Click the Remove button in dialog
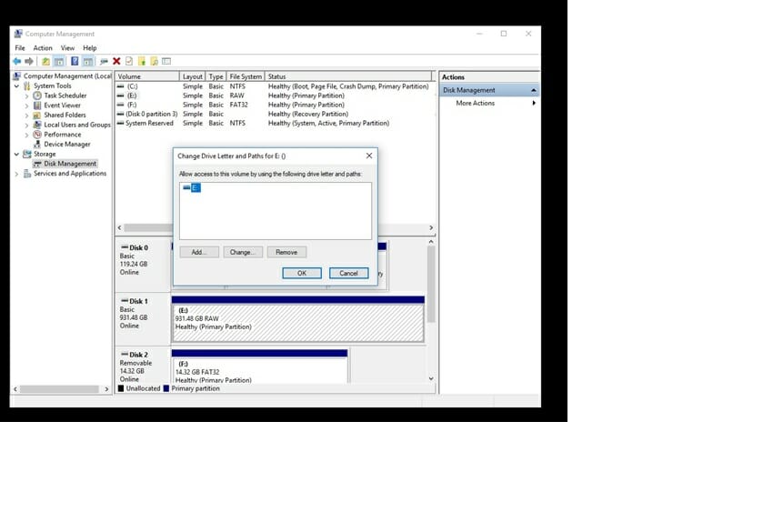 pos(286,252)
